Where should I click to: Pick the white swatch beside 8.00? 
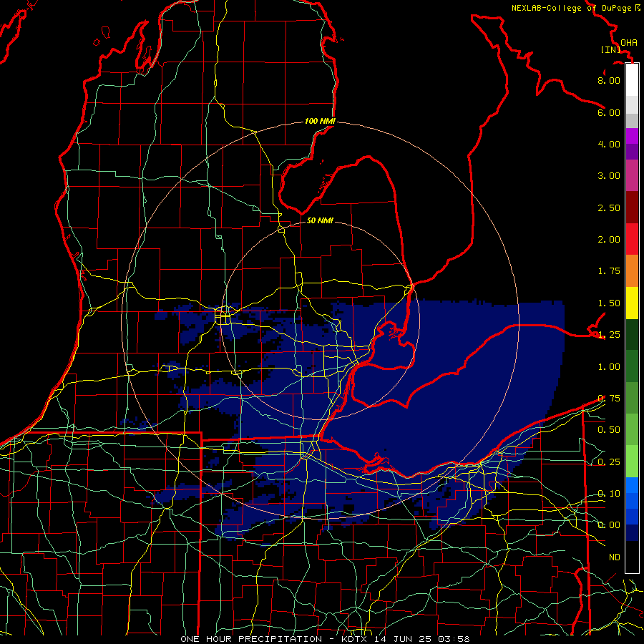coord(632,79)
